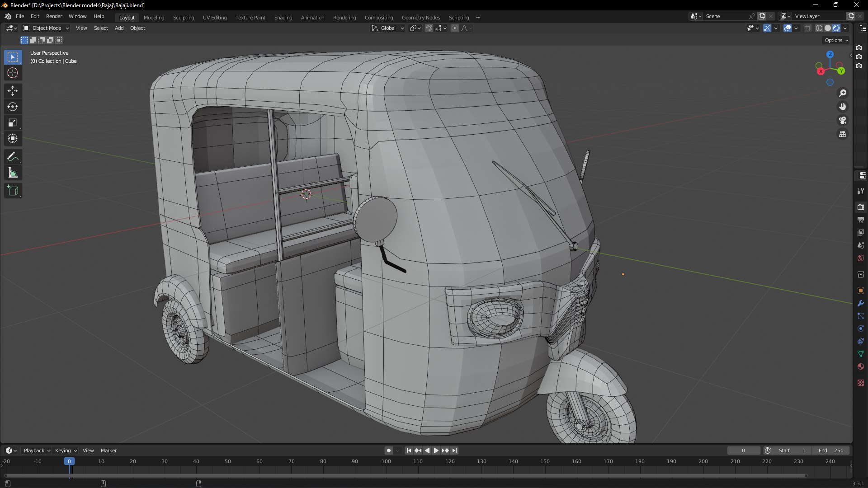Open the File menu
Screen dimensions: 868x488
point(20,16)
